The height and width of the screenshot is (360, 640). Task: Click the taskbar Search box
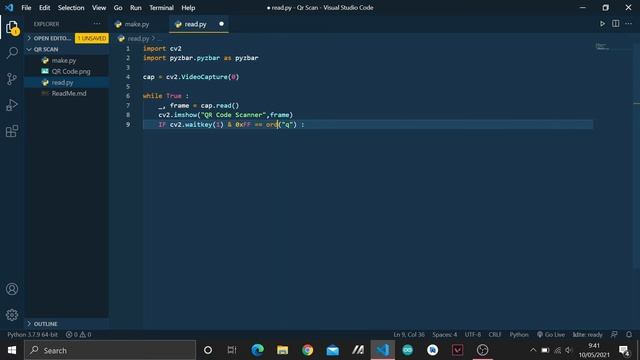(110, 350)
